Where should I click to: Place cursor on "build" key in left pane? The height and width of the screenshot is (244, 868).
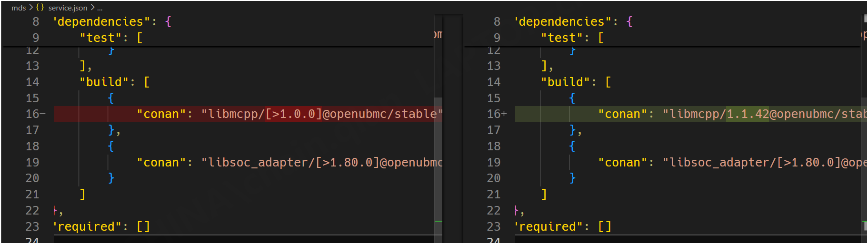pos(104,82)
